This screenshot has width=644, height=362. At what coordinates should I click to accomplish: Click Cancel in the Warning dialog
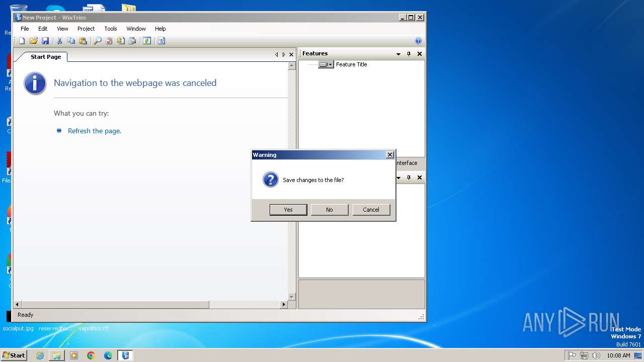371,210
